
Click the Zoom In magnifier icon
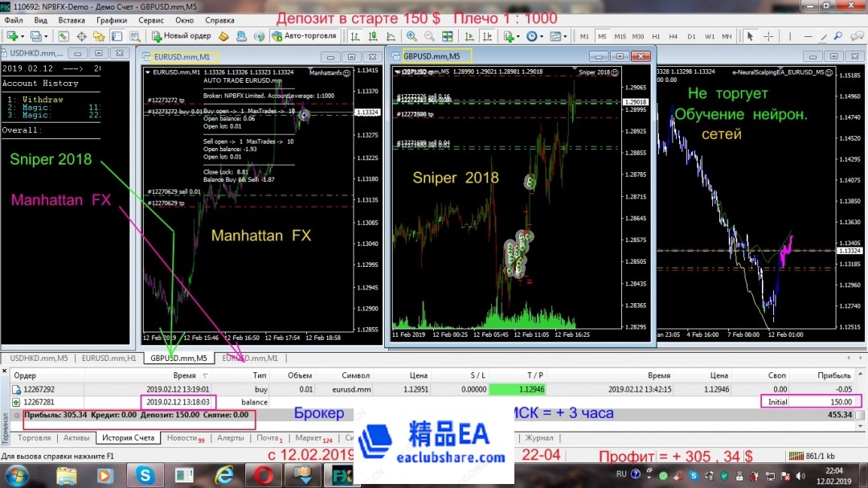click(411, 36)
